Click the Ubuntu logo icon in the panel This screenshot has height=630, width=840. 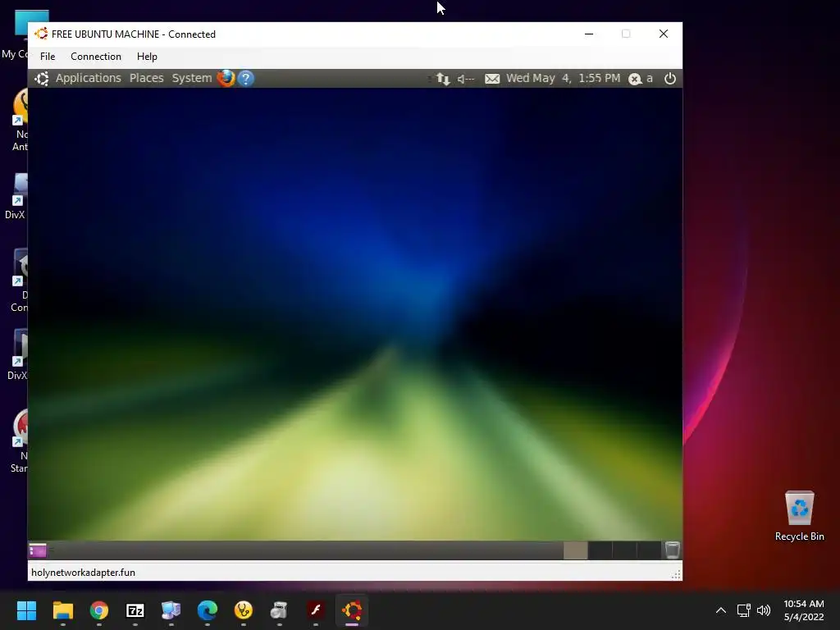(x=42, y=78)
